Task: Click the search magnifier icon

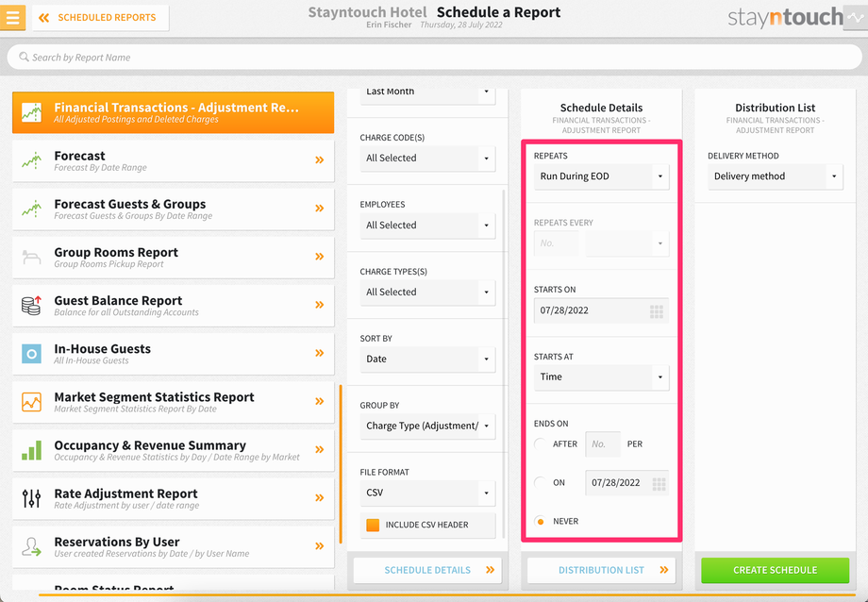Action: click(x=24, y=57)
